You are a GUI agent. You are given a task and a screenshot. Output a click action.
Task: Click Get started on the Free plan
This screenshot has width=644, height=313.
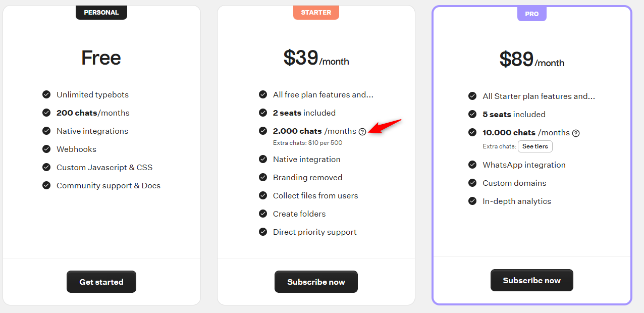101,282
